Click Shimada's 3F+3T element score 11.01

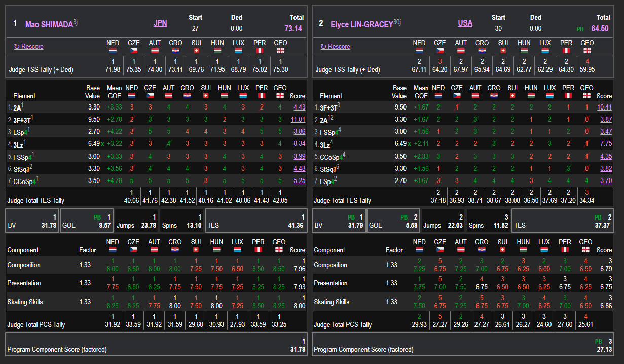(x=298, y=120)
